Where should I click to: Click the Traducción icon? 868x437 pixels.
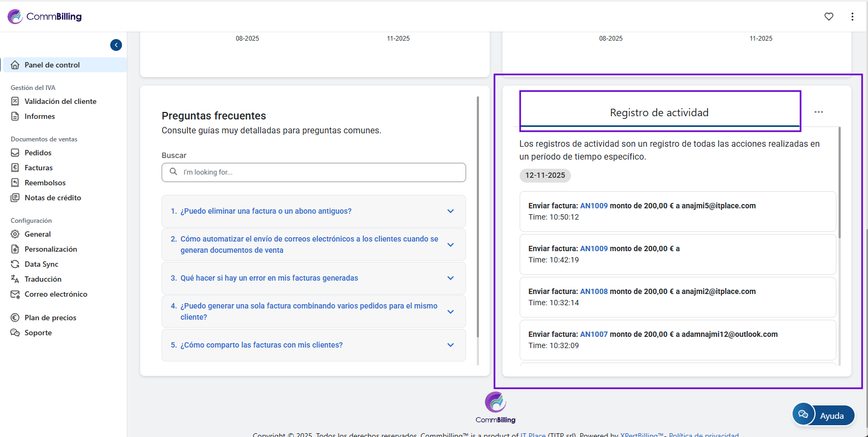click(x=15, y=279)
